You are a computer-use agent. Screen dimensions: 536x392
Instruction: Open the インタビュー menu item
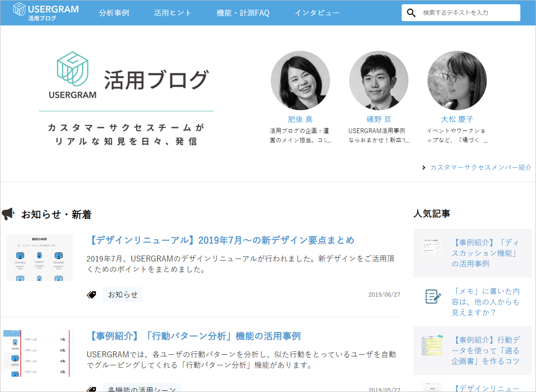pos(317,13)
